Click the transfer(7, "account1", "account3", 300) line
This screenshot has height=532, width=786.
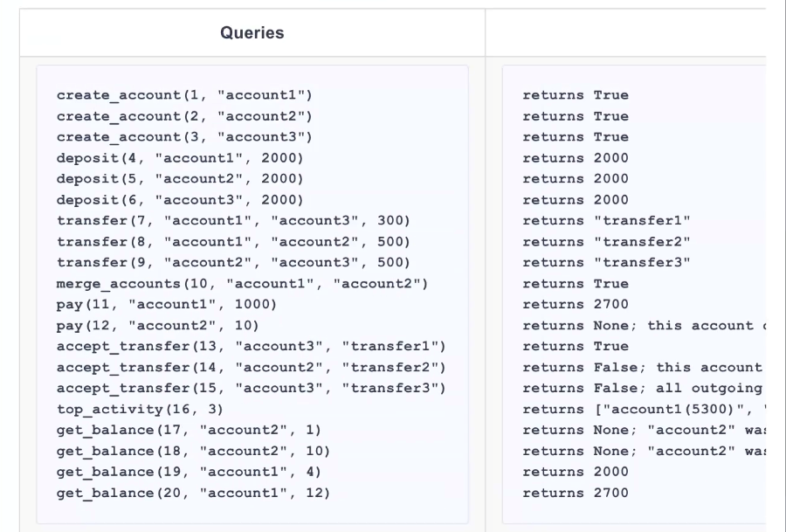(233, 221)
